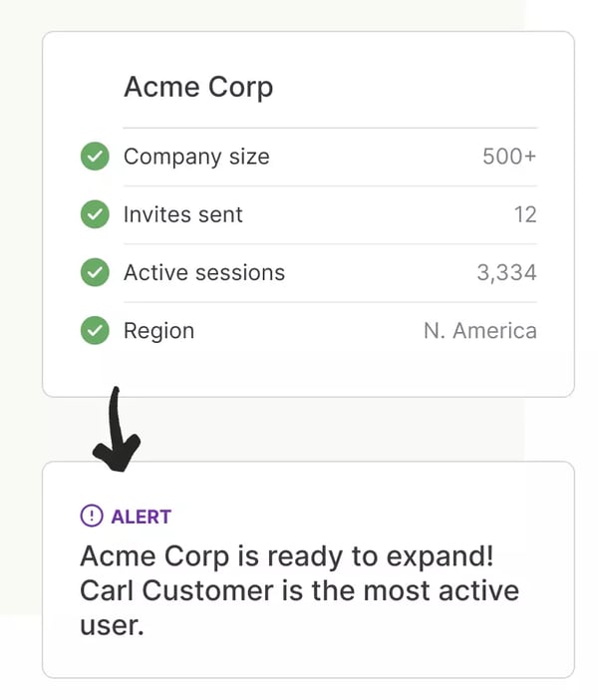Image resolution: width=598 pixels, height=700 pixels.
Task: Click the green checkmark beside Company size
Action: [95, 157]
